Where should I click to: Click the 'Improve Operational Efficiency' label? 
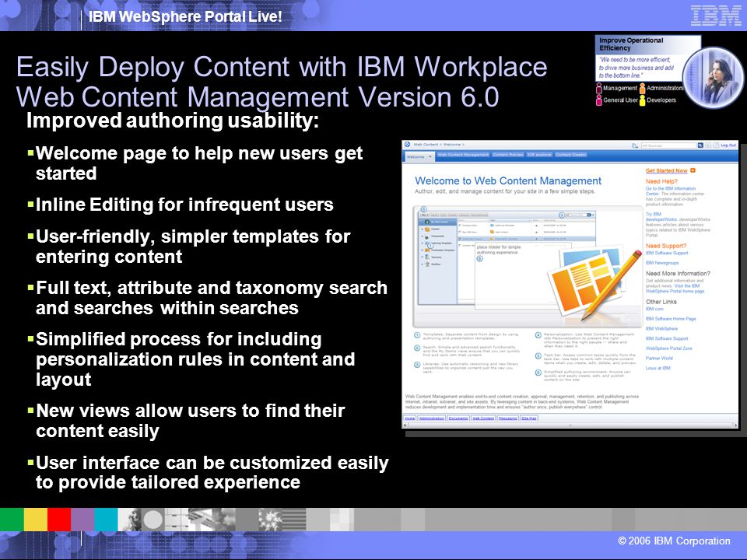pos(631,44)
